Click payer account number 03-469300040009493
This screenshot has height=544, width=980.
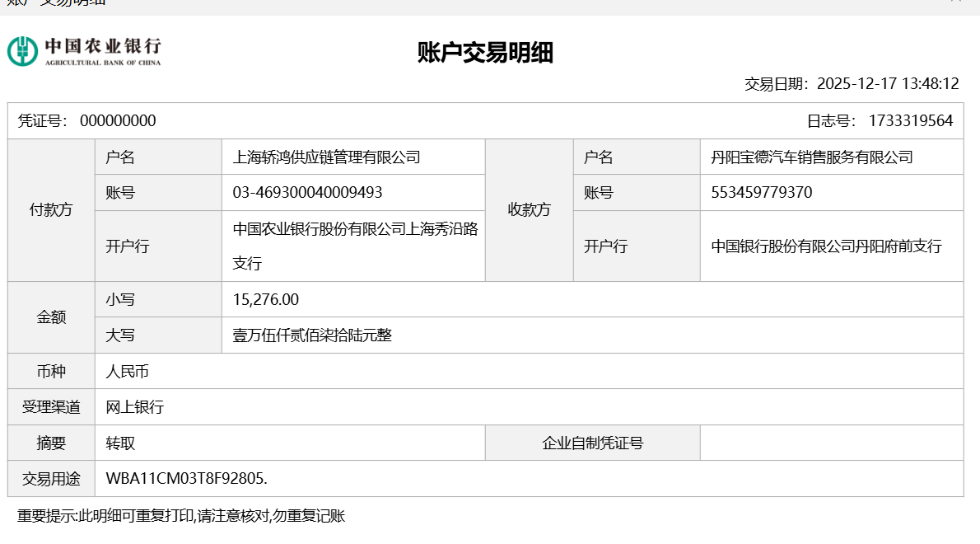(307, 193)
